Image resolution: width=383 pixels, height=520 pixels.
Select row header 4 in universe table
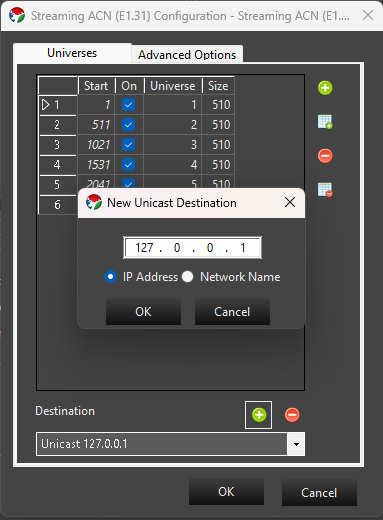[x=58, y=165]
